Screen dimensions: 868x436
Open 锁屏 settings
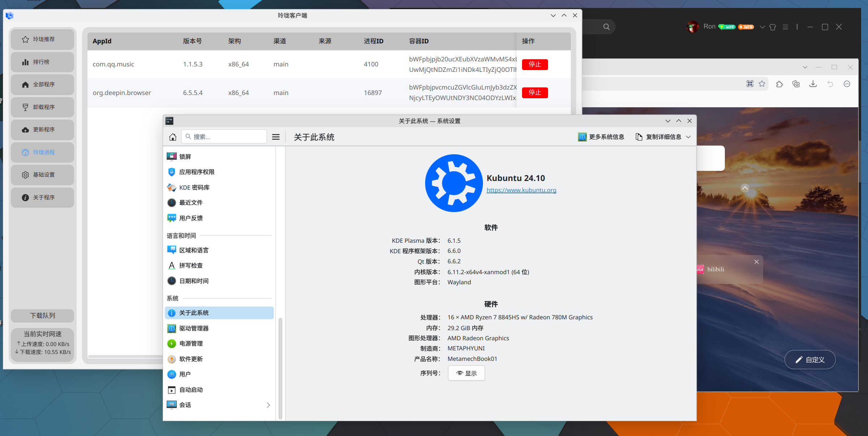tap(219, 157)
